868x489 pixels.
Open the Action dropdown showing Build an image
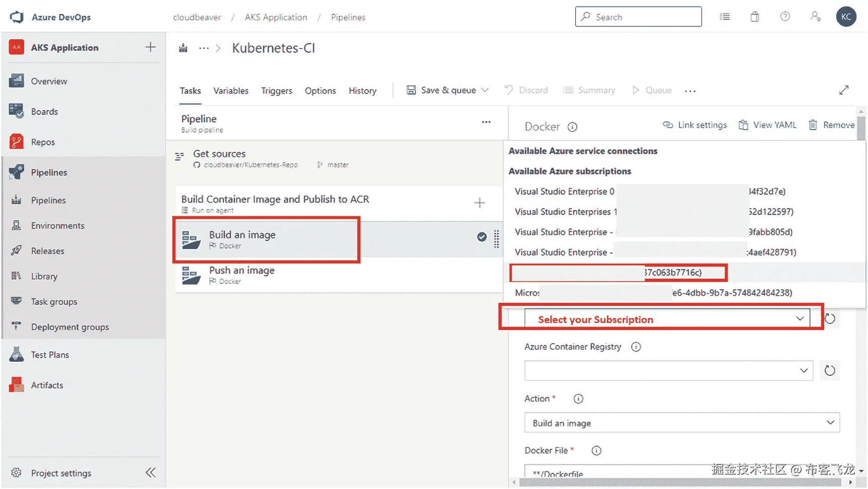click(682, 423)
